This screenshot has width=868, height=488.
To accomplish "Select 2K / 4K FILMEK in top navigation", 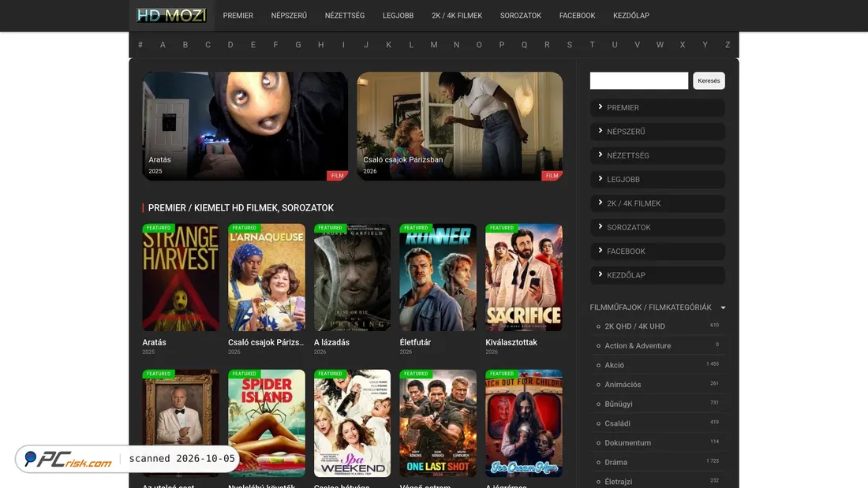I will (457, 16).
